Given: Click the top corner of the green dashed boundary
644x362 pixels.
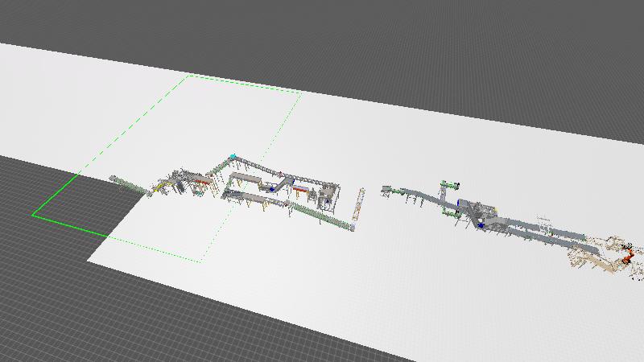Looking at the screenshot, I should [x=190, y=76].
